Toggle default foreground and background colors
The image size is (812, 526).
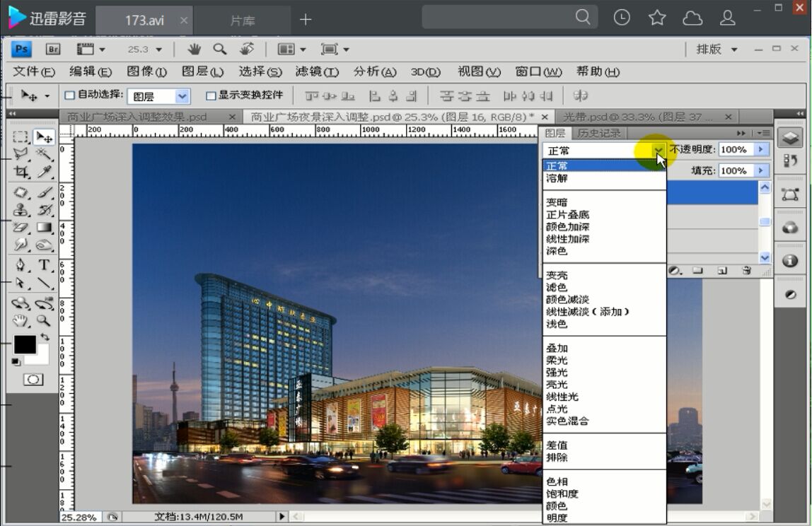[14, 362]
